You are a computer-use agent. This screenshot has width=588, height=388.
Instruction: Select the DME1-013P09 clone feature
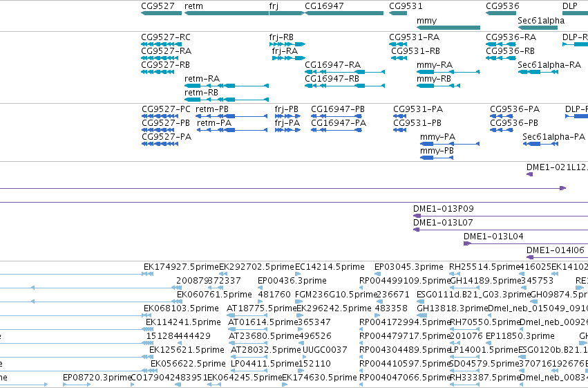click(x=500, y=216)
